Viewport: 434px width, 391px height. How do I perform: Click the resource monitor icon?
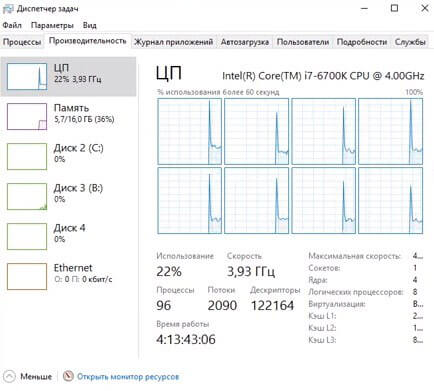click(68, 376)
